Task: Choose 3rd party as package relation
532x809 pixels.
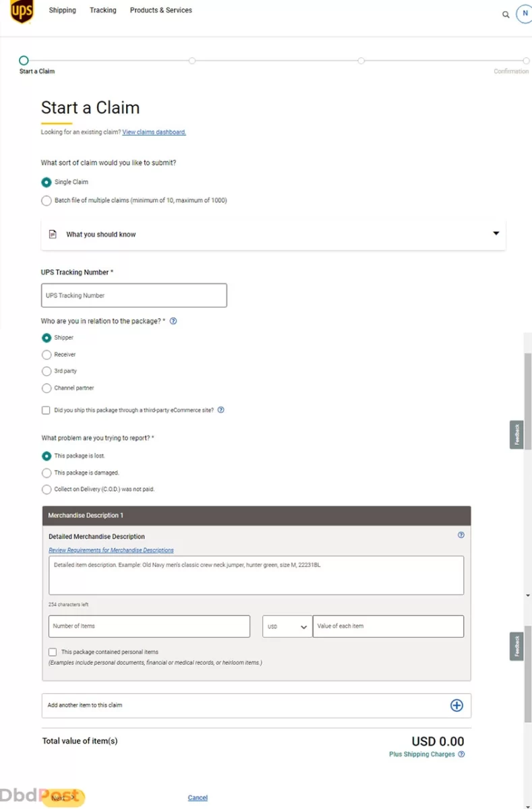Action: coord(47,371)
